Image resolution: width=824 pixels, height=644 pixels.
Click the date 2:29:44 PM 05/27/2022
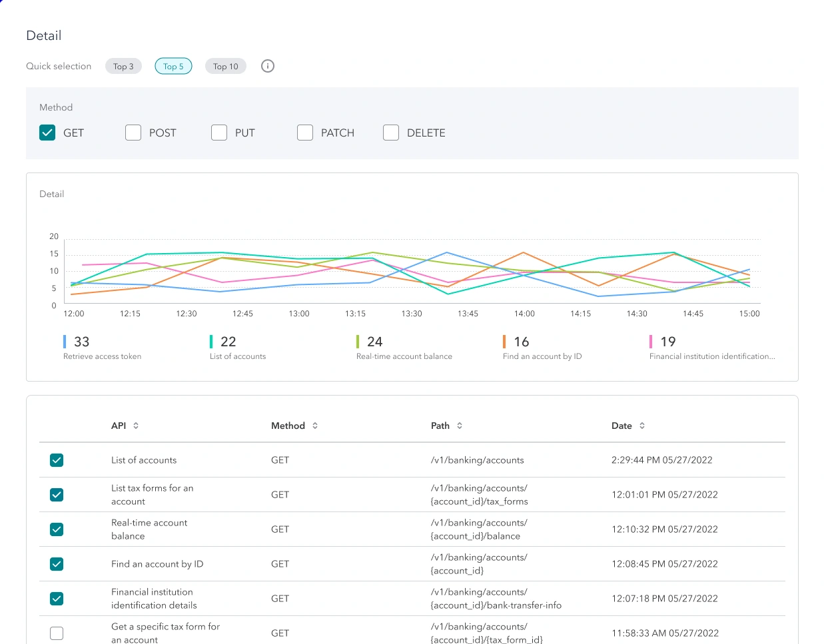(662, 460)
